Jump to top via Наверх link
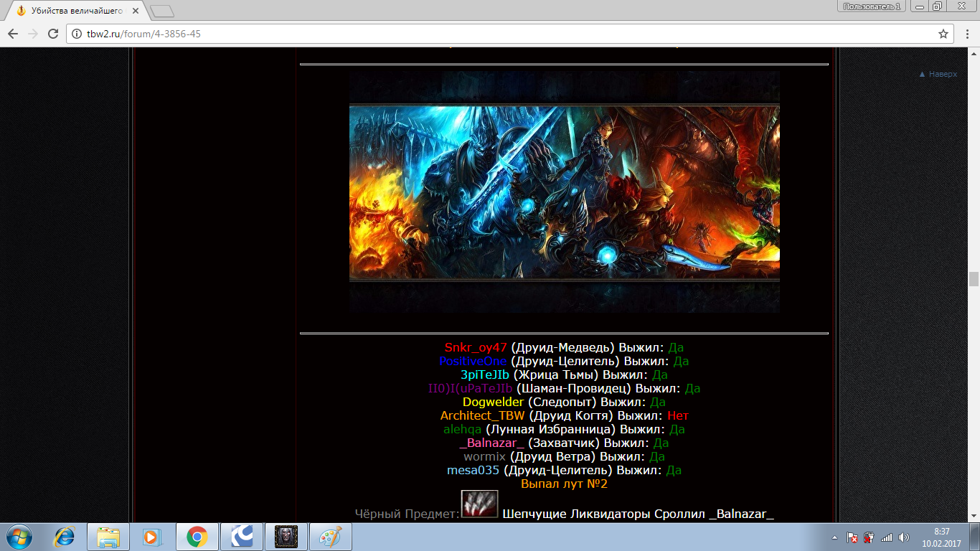 coord(938,74)
